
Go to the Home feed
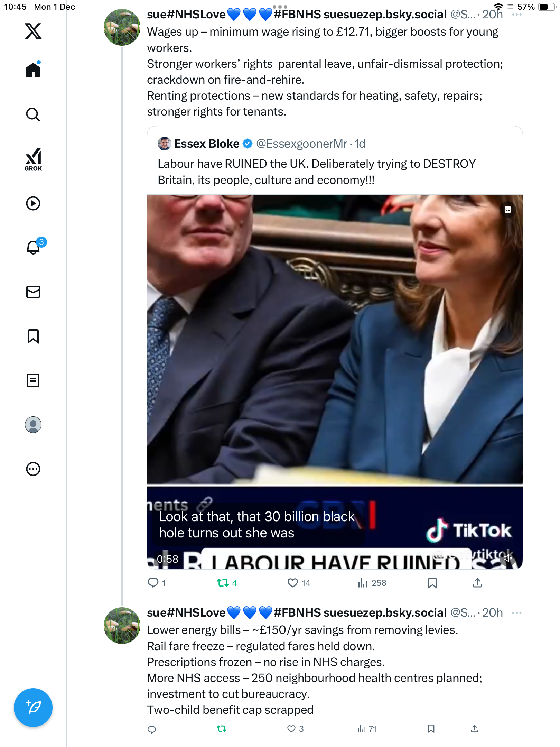[33, 70]
